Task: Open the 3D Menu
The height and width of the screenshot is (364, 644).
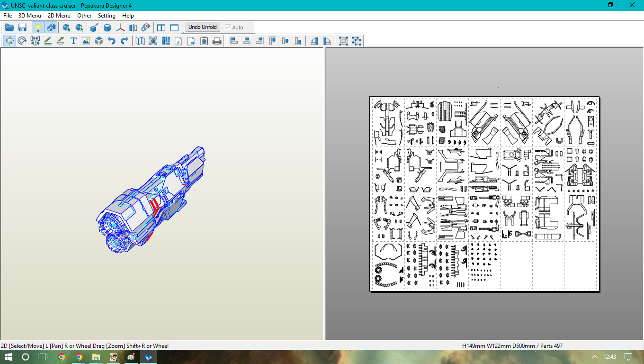Action: tap(30, 16)
